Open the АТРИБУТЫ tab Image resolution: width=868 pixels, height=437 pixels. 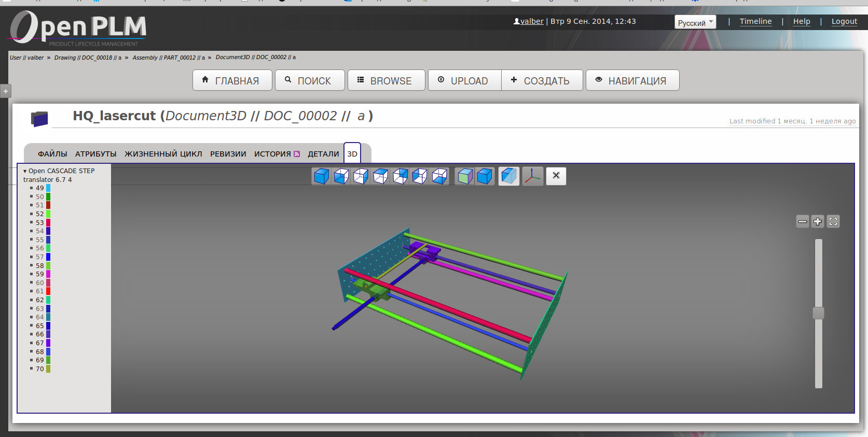point(95,154)
